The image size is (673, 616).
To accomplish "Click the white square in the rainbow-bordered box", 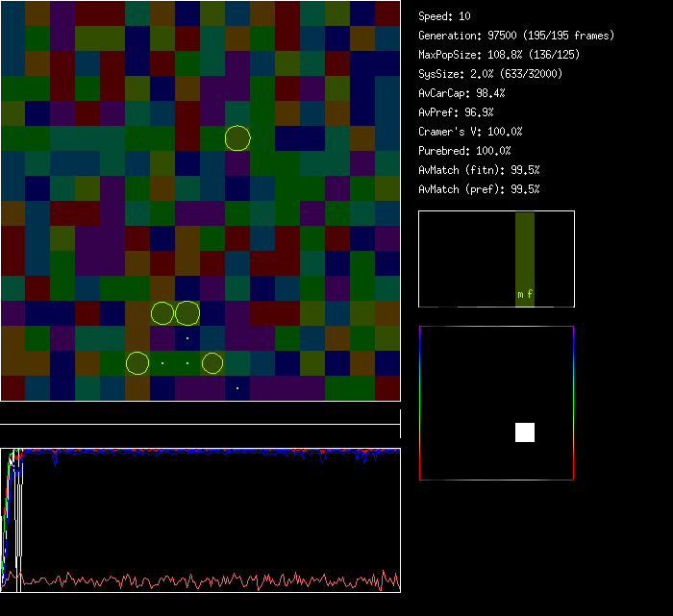I will coord(525,432).
